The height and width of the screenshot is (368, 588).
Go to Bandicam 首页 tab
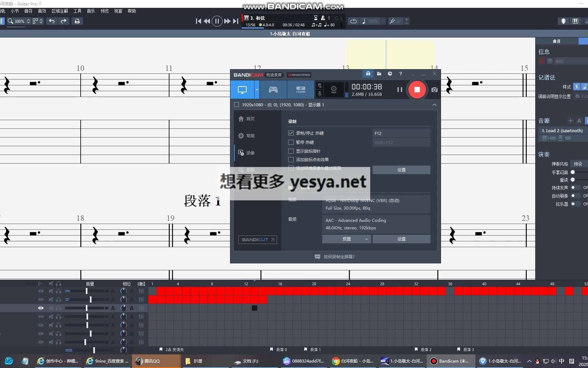(247, 119)
